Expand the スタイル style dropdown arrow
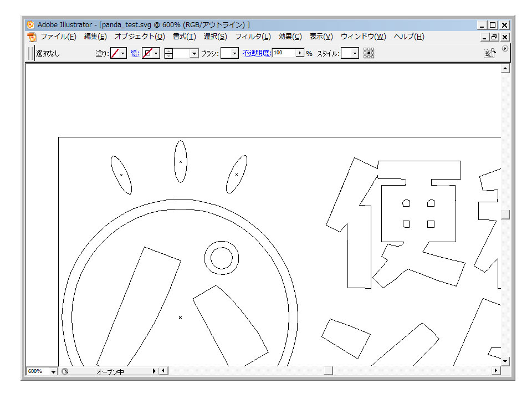532x399 pixels. click(355, 53)
